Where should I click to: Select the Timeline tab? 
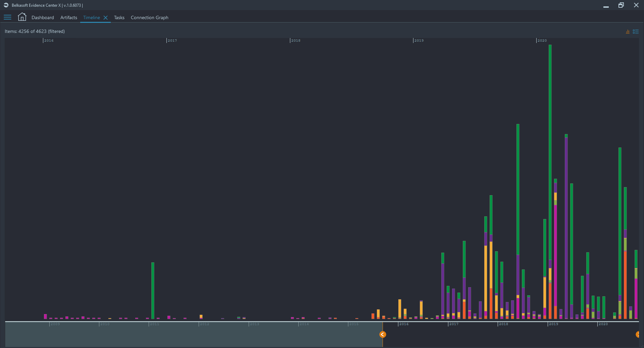(x=92, y=17)
